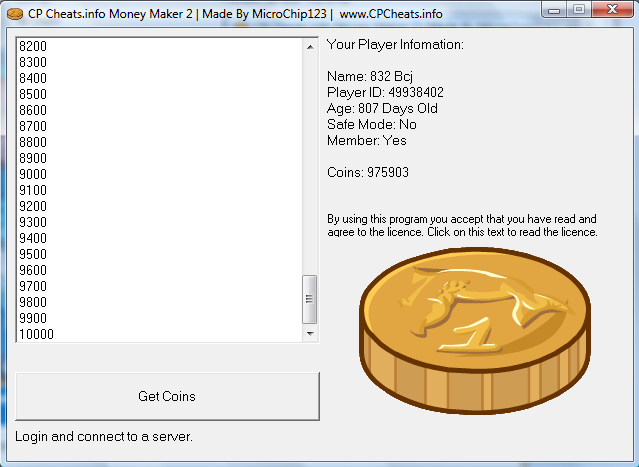Highlight 9900 in the list
The width and height of the screenshot is (639, 467).
33,318
